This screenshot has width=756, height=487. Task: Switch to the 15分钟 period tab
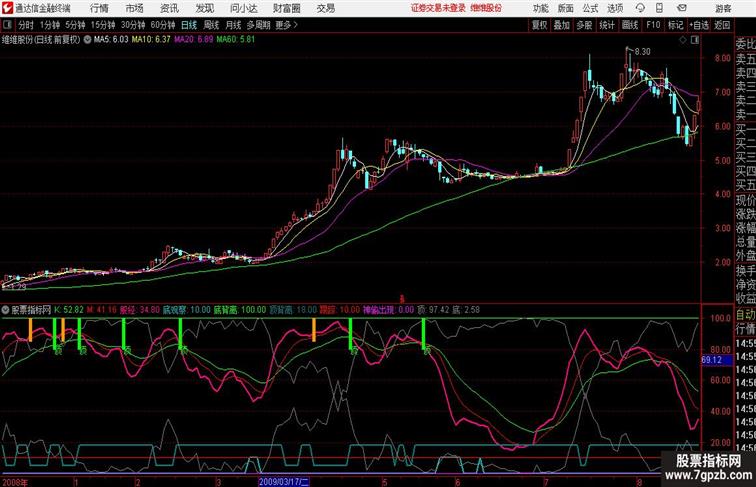(103, 25)
